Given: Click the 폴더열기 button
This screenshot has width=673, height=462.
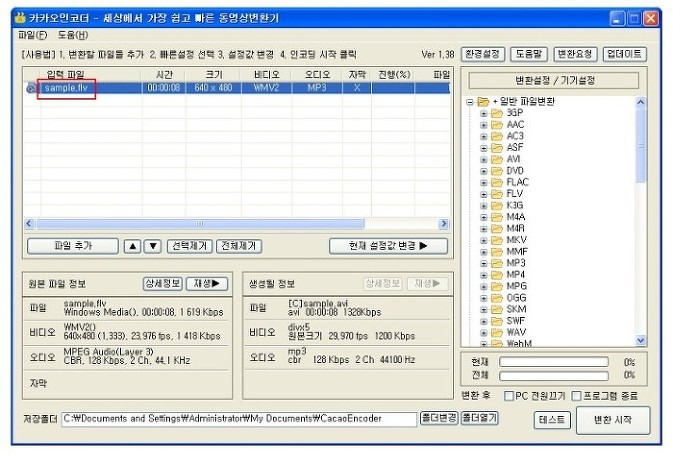Looking at the screenshot, I should 479,418.
